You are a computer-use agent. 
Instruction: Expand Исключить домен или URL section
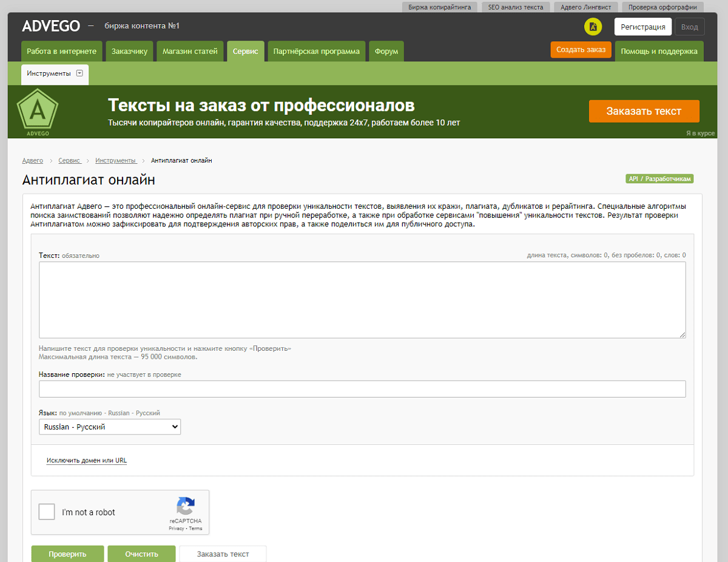click(87, 461)
